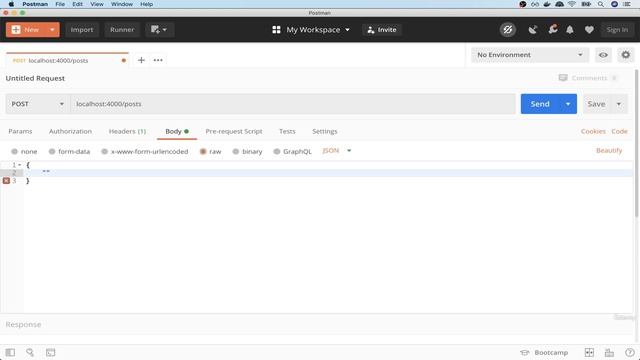Open the New button dropdown arrow
Image resolution: width=640 pixels, height=360 pixels.
(52, 30)
